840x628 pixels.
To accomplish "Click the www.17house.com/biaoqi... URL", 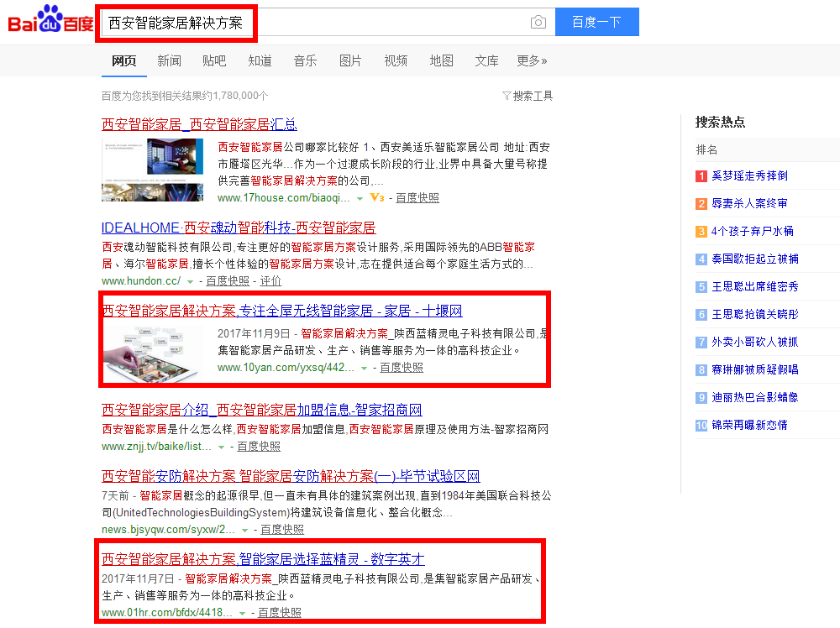I will (x=284, y=198).
